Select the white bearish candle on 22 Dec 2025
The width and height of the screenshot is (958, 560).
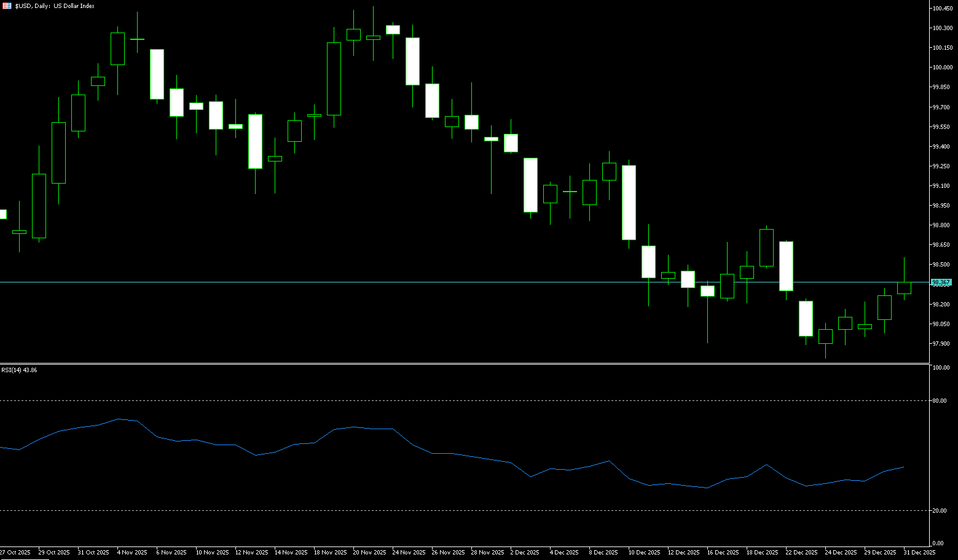pos(786,266)
